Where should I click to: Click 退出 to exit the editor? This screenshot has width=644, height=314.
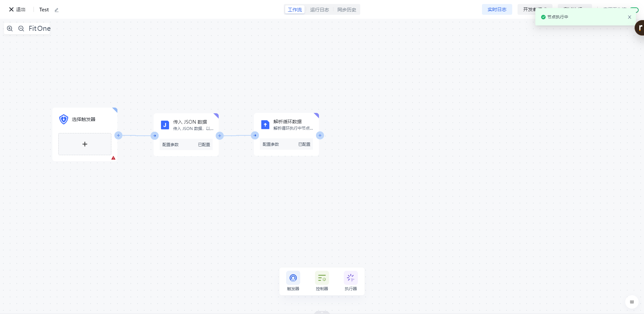tap(17, 9)
